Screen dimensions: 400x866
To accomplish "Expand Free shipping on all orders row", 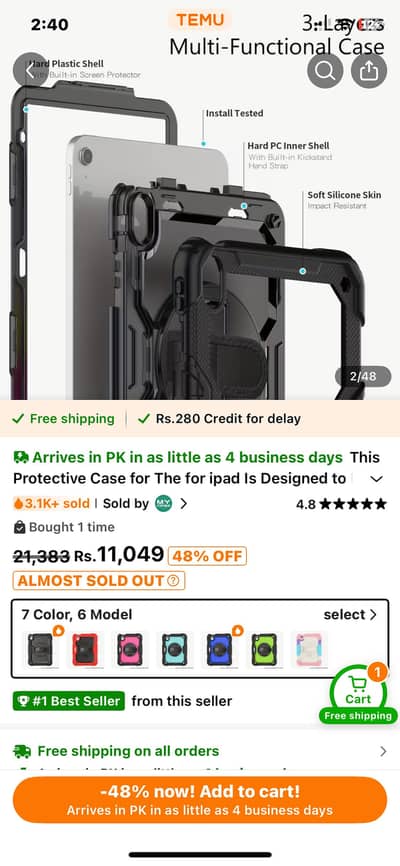I will [200, 751].
